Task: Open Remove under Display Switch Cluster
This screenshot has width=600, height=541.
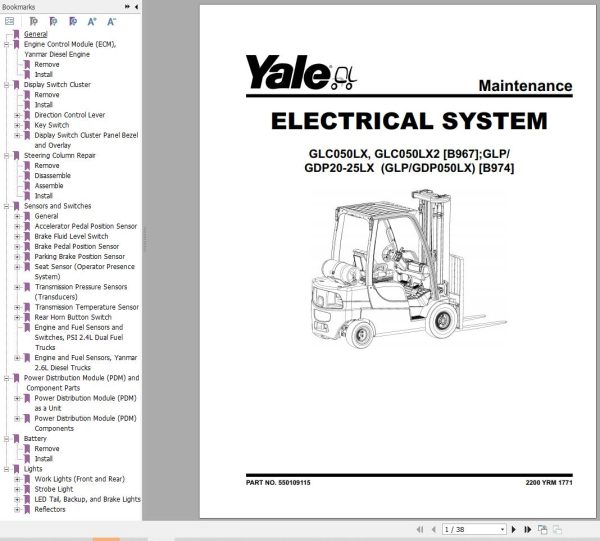Action: click(47, 95)
